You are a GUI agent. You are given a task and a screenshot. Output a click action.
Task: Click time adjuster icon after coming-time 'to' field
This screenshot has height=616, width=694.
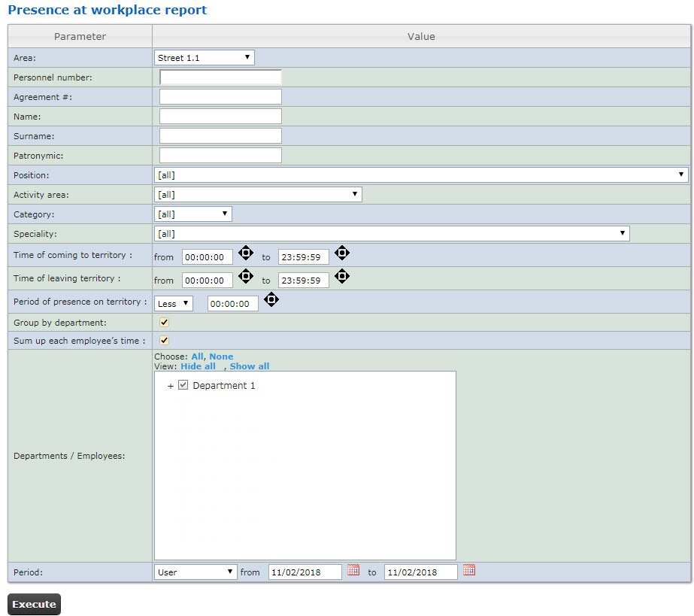[342, 253]
